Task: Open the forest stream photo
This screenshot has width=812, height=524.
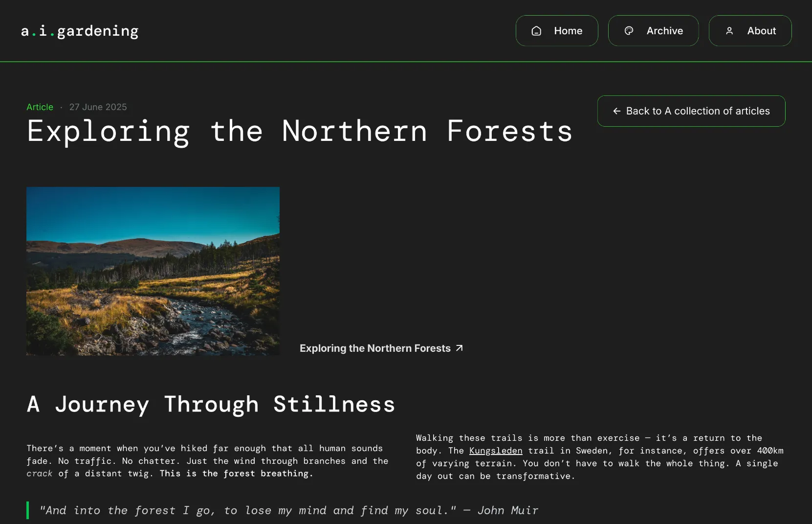Action: click(153, 271)
